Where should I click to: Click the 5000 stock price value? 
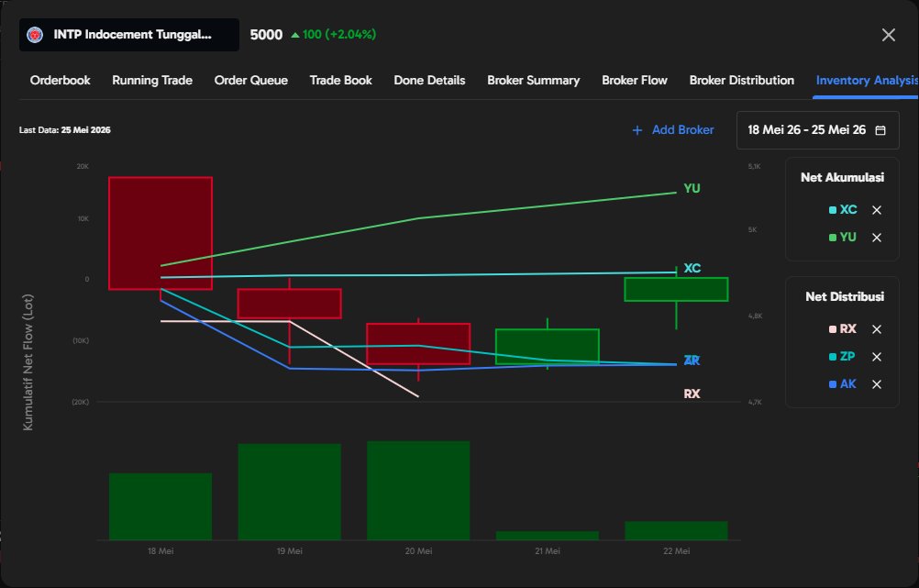pyautogui.click(x=266, y=35)
